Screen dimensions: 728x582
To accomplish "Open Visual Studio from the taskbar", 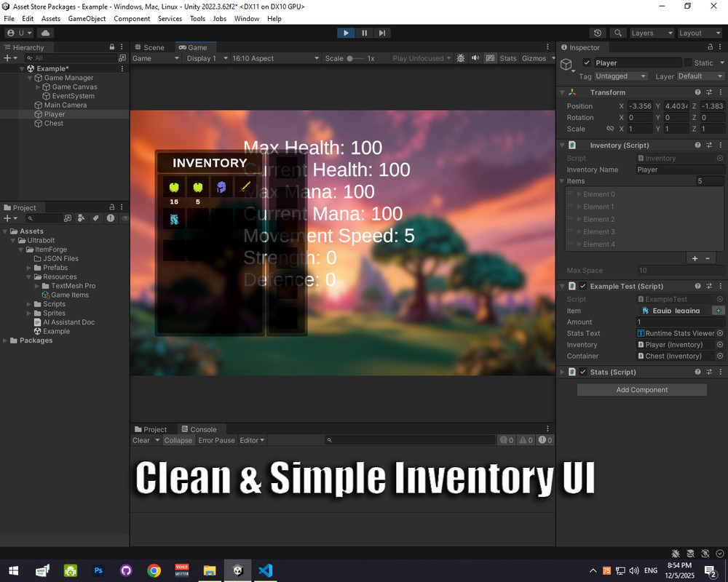I will [265, 570].
